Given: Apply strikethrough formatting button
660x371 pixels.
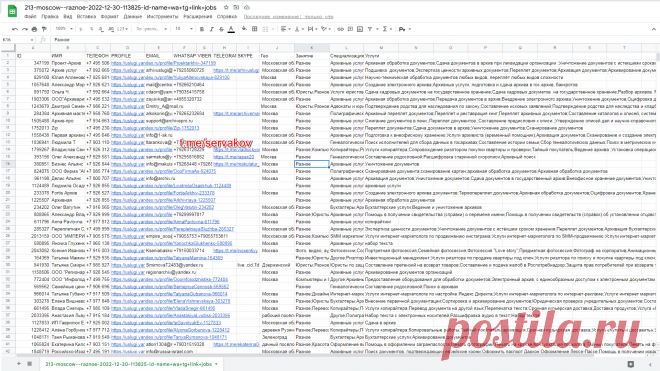Looking at the screenshot, I should point(221,29).
